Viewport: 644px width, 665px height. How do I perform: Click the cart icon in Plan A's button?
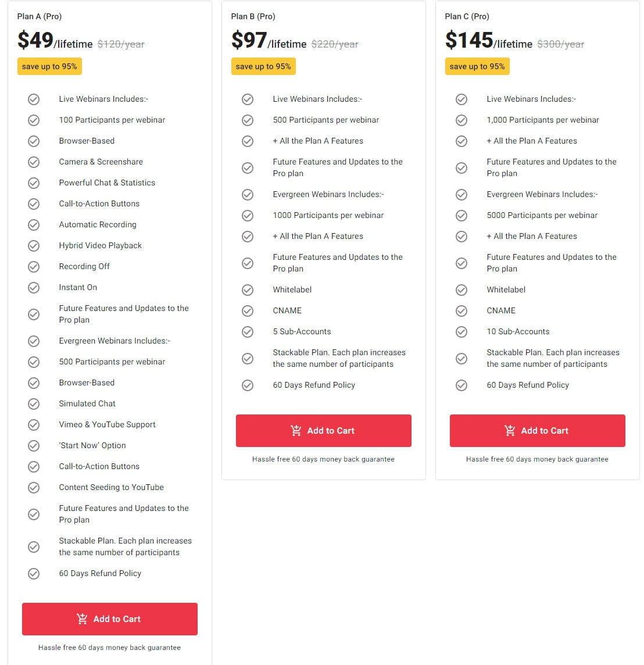(82, 619)
